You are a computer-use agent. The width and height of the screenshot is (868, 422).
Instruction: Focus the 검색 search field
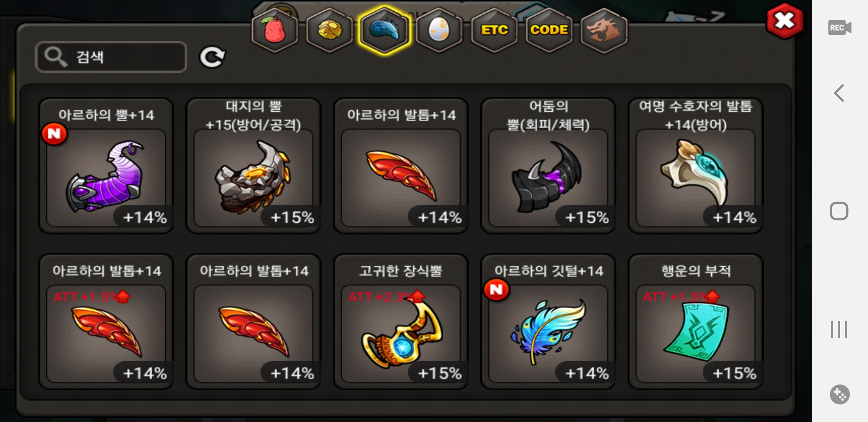(111, 57)
